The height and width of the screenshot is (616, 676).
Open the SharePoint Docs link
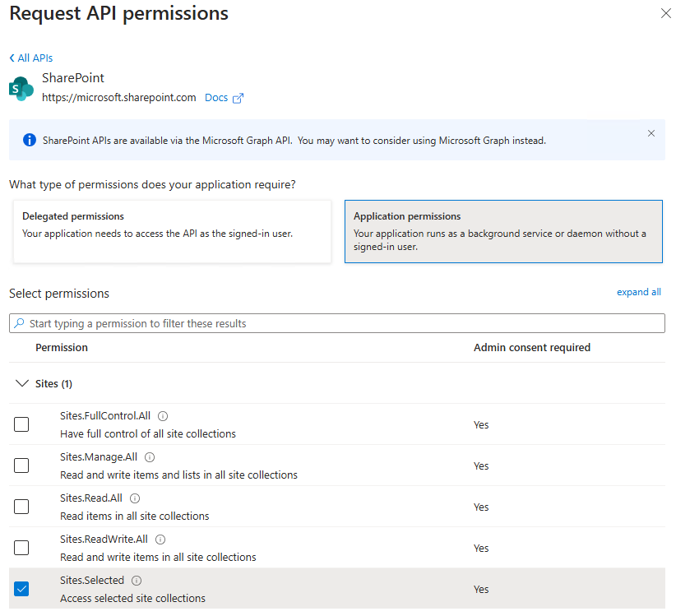point(216,98)
